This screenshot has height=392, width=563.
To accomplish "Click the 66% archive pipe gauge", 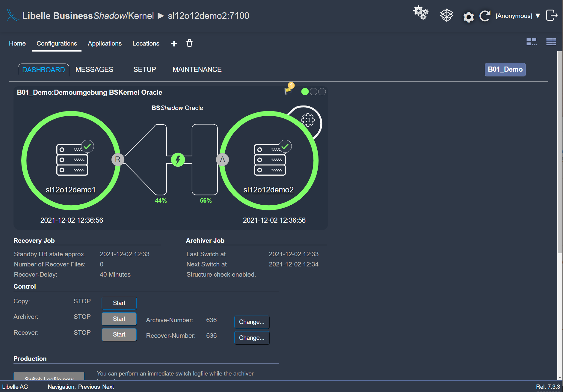I will coord(205,160).
